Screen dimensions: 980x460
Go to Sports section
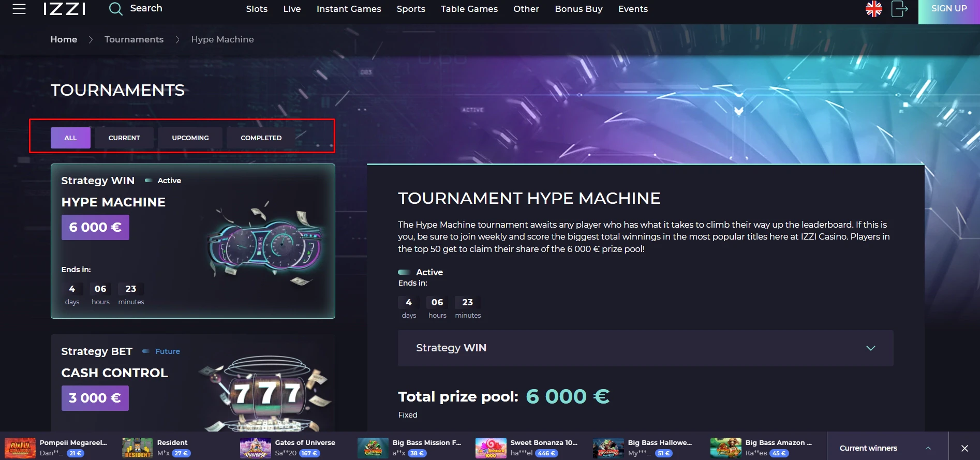pyautogui.click(x=411, y=9)
